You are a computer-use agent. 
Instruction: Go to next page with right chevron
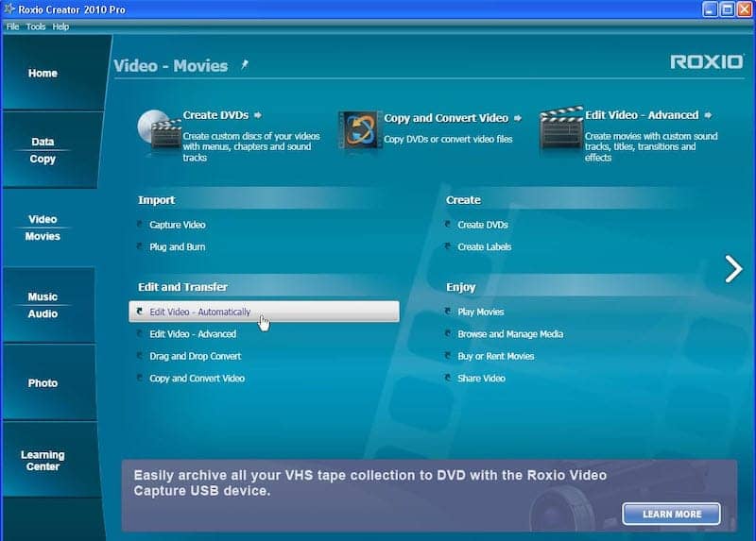click(733, 269)
